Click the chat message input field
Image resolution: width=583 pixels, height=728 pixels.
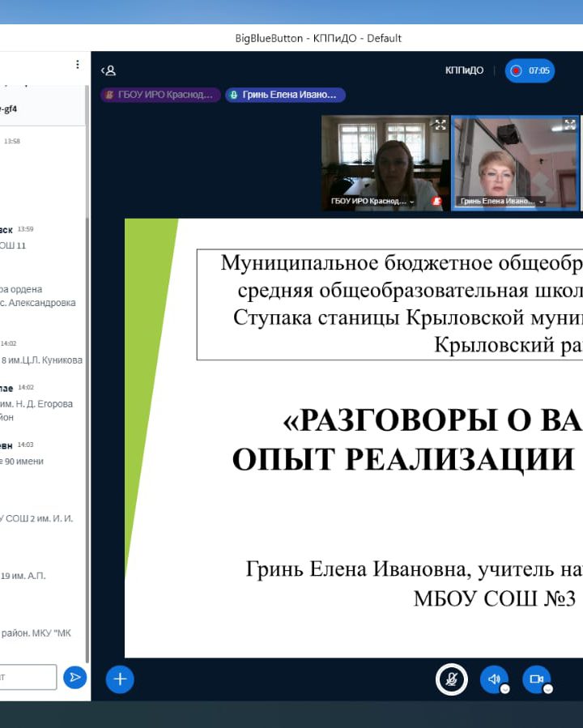[28, 677]
